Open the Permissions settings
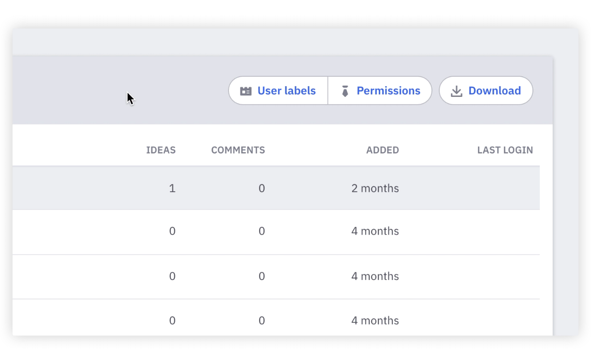 380,91
